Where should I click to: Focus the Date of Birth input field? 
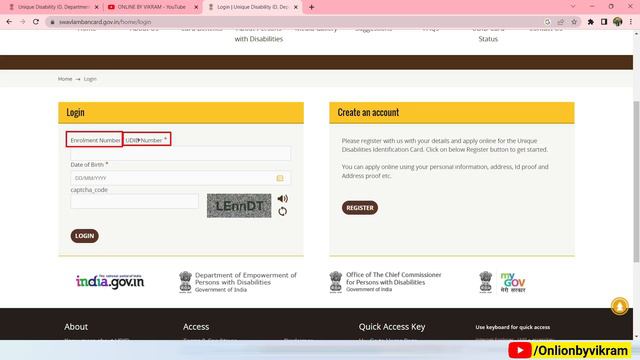pos(180,178)
